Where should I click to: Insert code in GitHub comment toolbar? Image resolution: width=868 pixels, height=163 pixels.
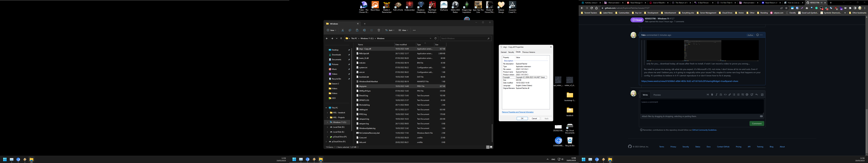[725, 95]
